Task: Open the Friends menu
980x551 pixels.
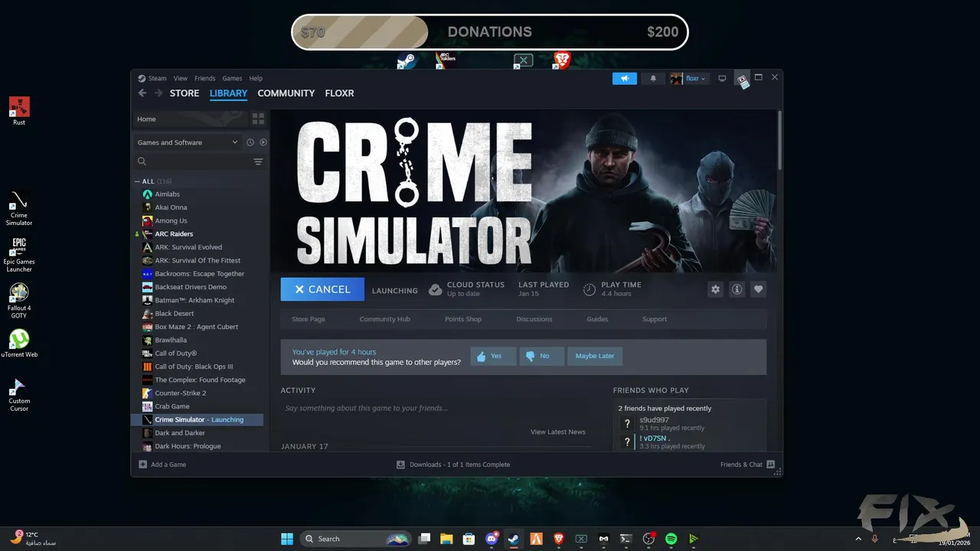Action: (205, 78)
